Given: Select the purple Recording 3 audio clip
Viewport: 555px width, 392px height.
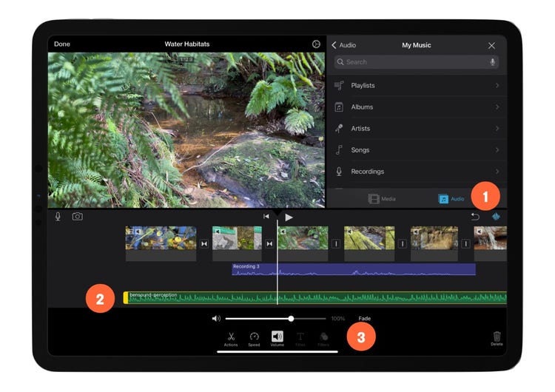Looking at the screenshot, I should tap(354, 270).
